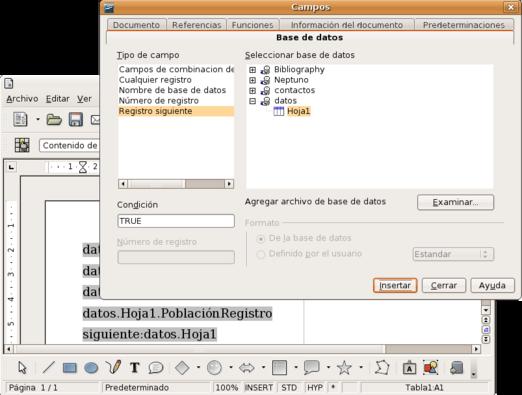This screenshot has width=522, height=395.
Task: Toggle Extrusion on/off icon
Action: (456, 368)
